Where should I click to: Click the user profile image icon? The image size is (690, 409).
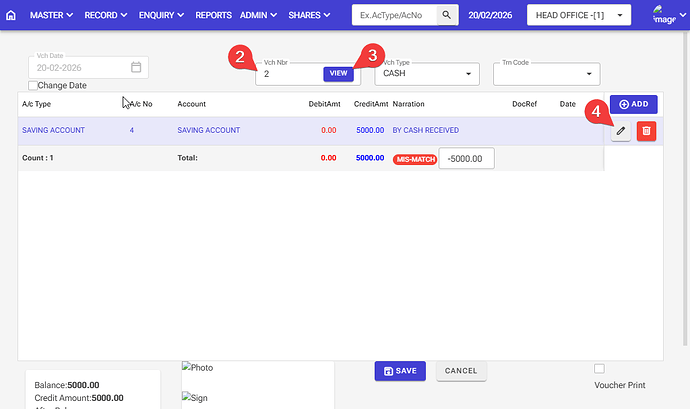coord(663,15)
